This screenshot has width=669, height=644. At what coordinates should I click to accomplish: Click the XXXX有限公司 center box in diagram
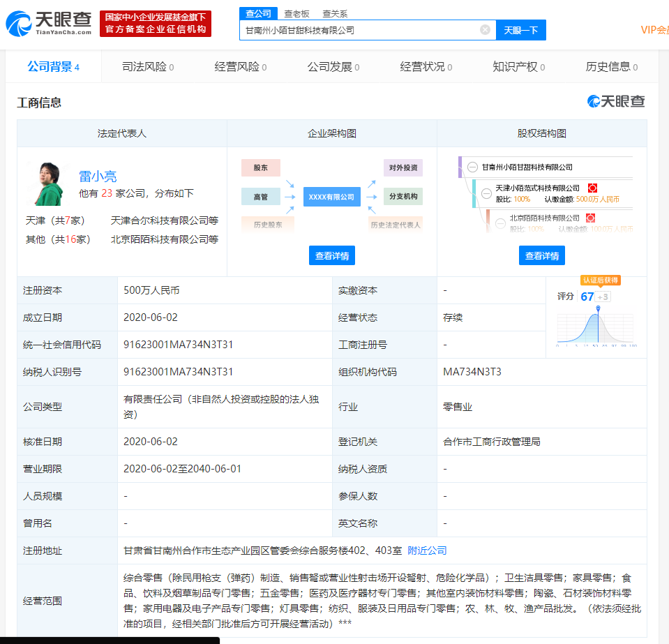coord(331,197)
